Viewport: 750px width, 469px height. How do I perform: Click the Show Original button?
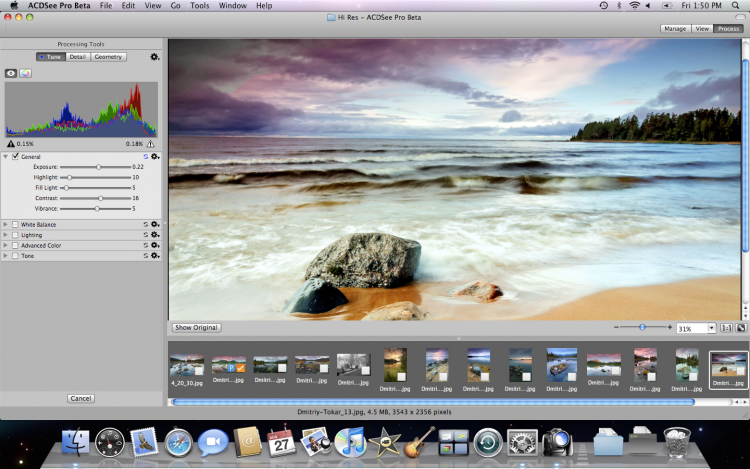196,328
